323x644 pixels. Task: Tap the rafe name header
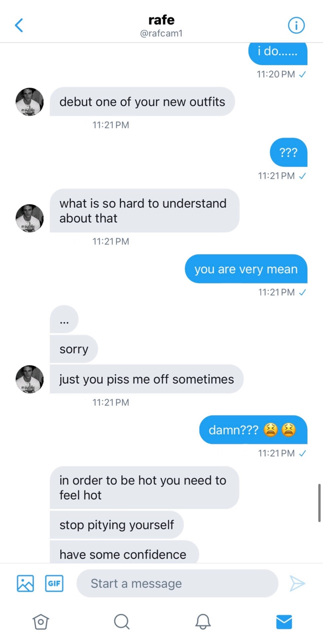click(x=161, y=20)
